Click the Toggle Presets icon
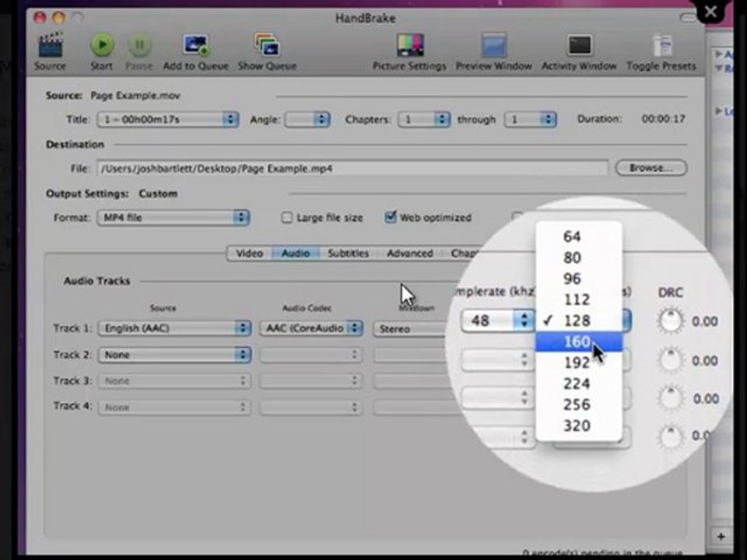Image resolution: width=747 pixels, height=560 pixels. (661, 46)
